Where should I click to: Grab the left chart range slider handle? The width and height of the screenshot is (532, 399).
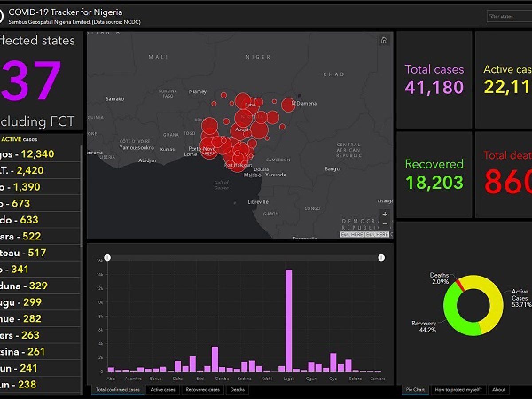[x=107, y=258]
